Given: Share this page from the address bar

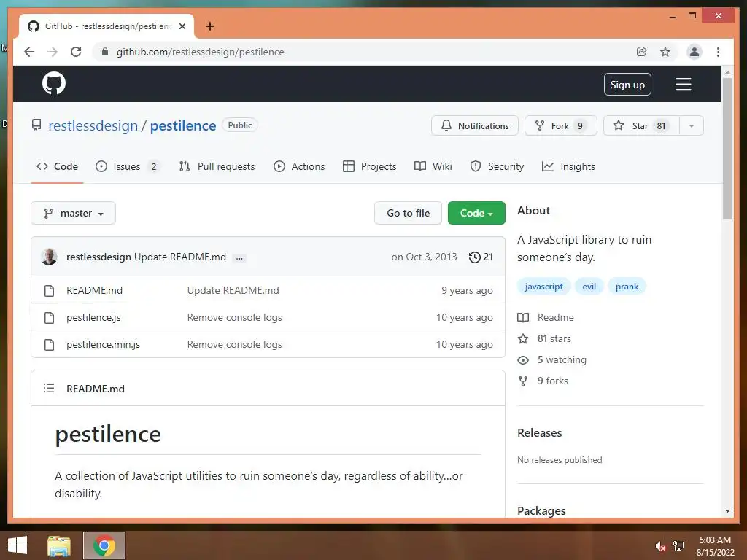Looking at the screenshot, I should click(x=642, y=52).
